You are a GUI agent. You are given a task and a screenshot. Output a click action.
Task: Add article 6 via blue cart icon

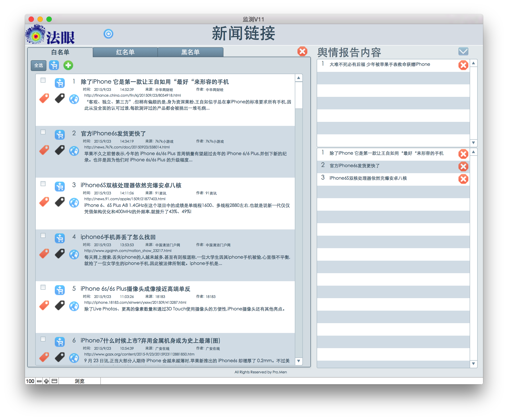60,342
